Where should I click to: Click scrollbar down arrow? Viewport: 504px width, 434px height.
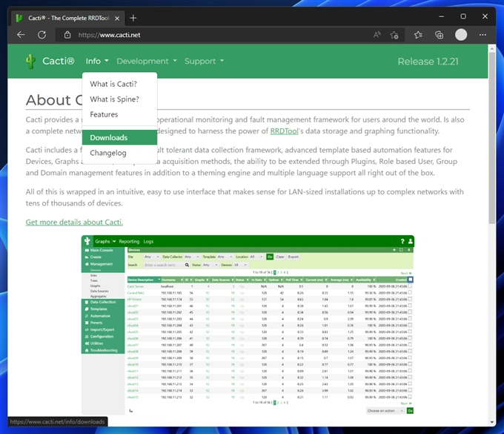pyautogui.click(x=492, y=422)
